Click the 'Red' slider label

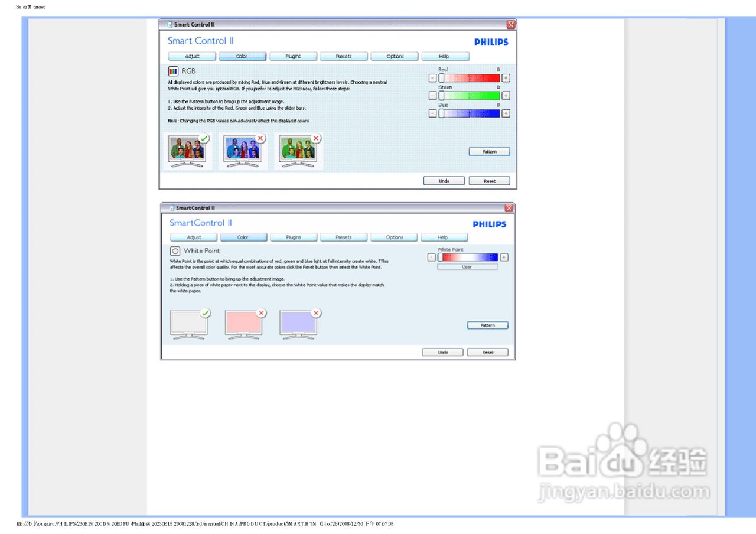point(442,70)
